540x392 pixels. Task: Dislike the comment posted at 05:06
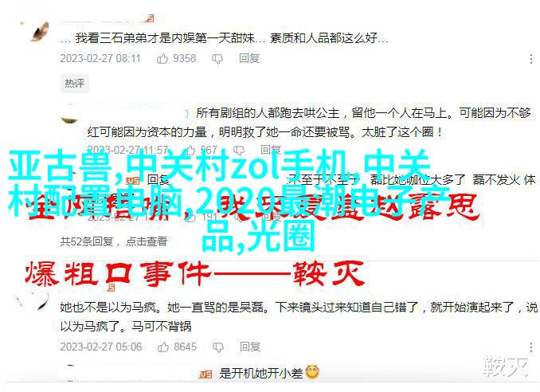(218, 347)
